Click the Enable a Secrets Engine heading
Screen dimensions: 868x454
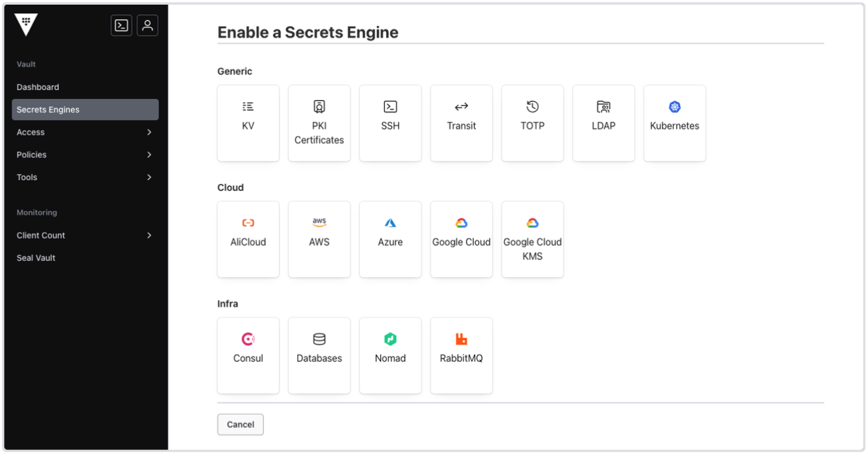point(308,32)
